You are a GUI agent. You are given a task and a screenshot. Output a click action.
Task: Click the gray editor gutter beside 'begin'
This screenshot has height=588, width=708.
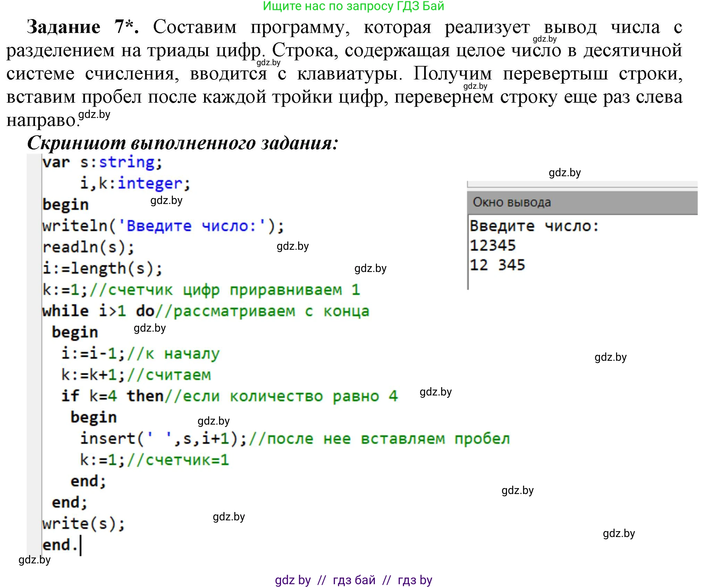point(34,205)
